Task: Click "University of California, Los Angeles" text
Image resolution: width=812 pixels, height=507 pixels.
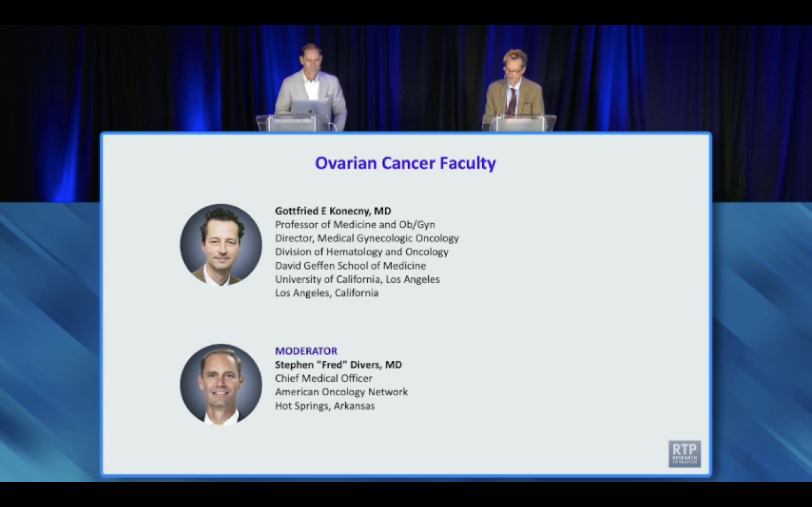Action: coord(357,279)
